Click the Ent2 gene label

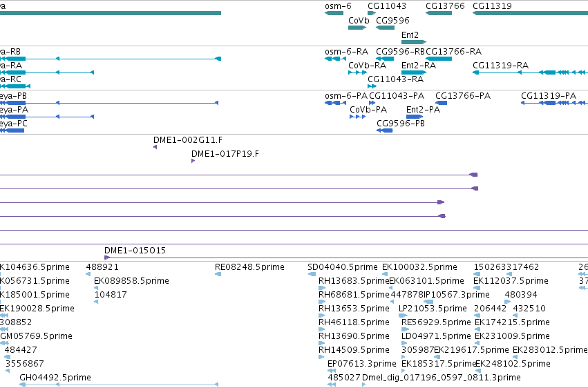pyautogui.click(x=410, y=35)
